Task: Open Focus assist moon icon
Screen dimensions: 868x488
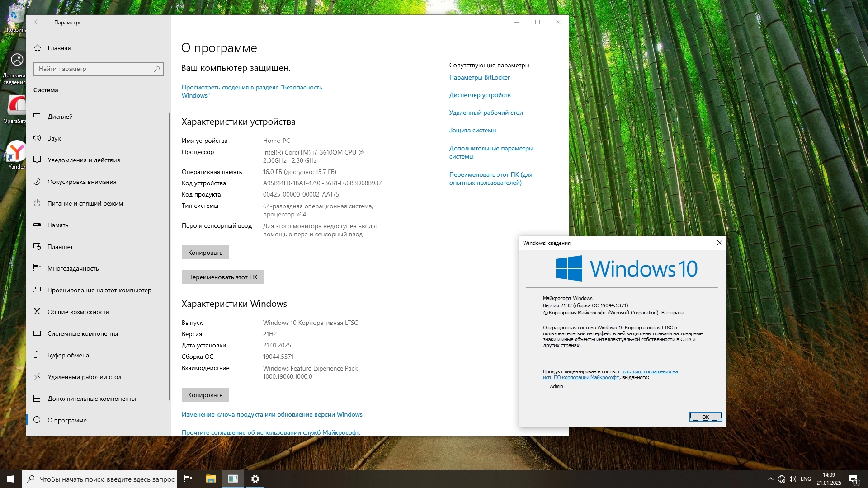Action: (37, 182)
